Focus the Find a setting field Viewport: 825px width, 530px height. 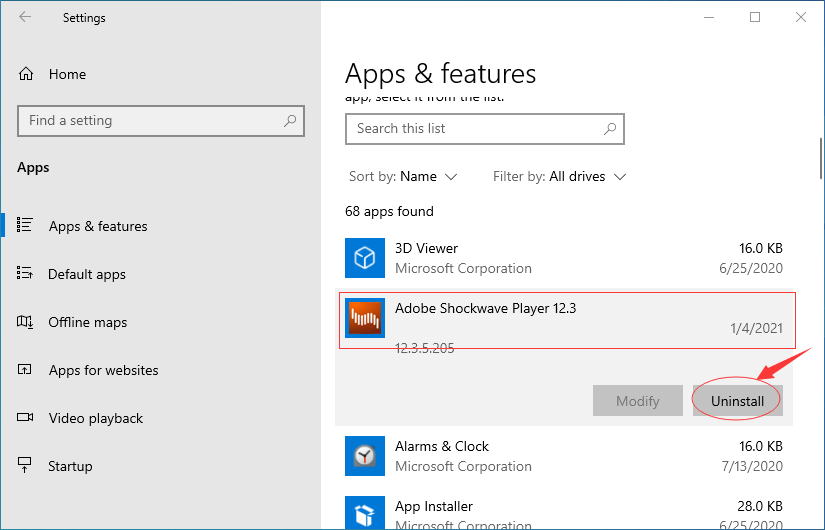[x=160, y=121]
